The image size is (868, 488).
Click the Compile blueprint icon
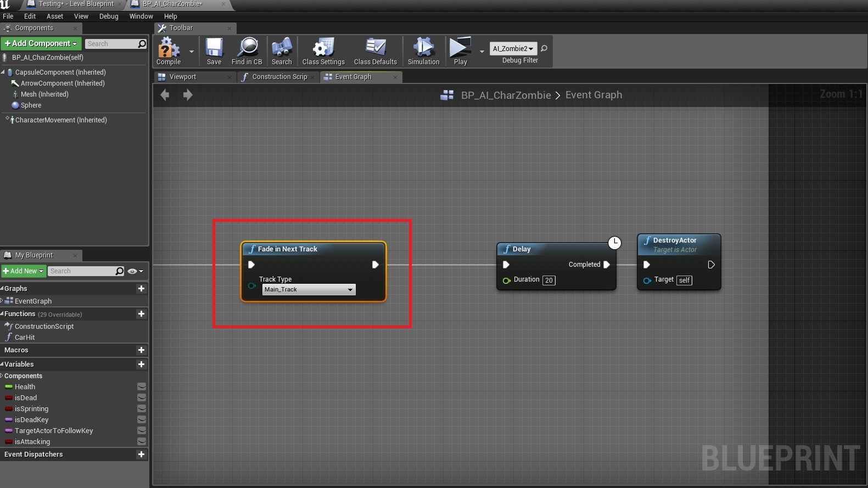169,49
